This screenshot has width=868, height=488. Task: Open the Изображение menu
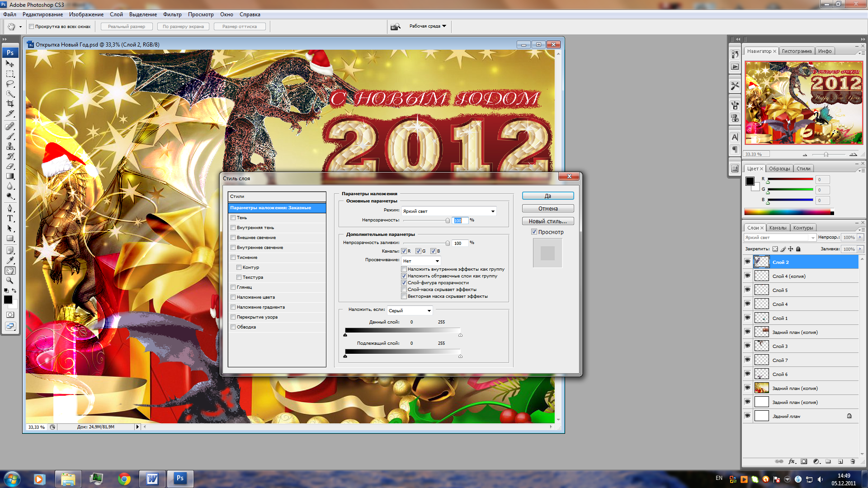click(x=86, y=14)
